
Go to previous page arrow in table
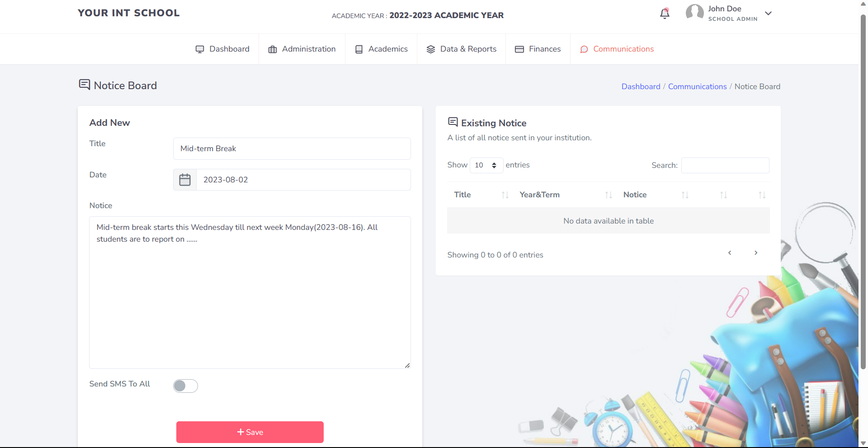click(x=730, y=253)
